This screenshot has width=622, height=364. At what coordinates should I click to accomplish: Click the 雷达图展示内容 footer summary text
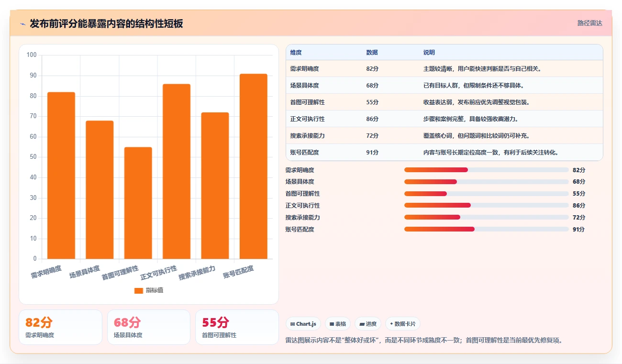point(424,340)
